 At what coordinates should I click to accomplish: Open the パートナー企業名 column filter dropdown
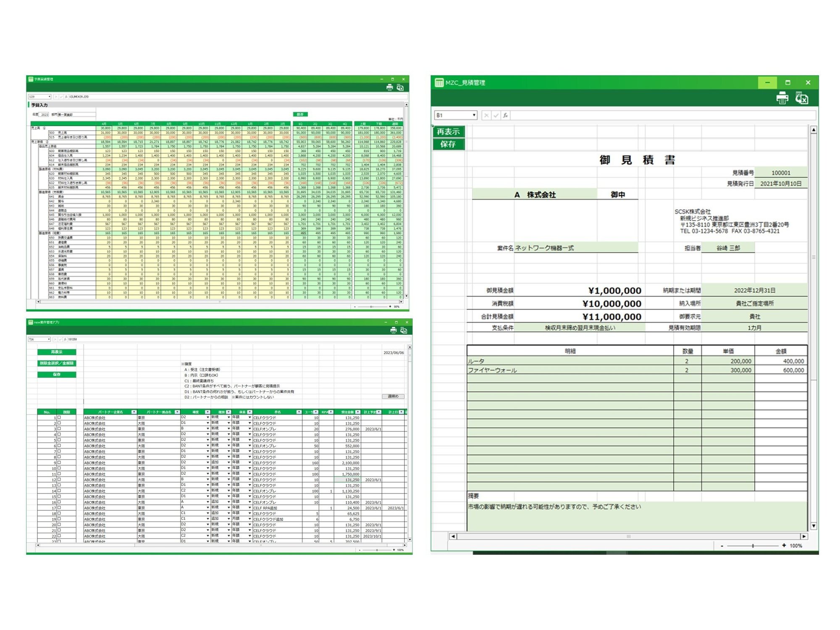[134, 412]
